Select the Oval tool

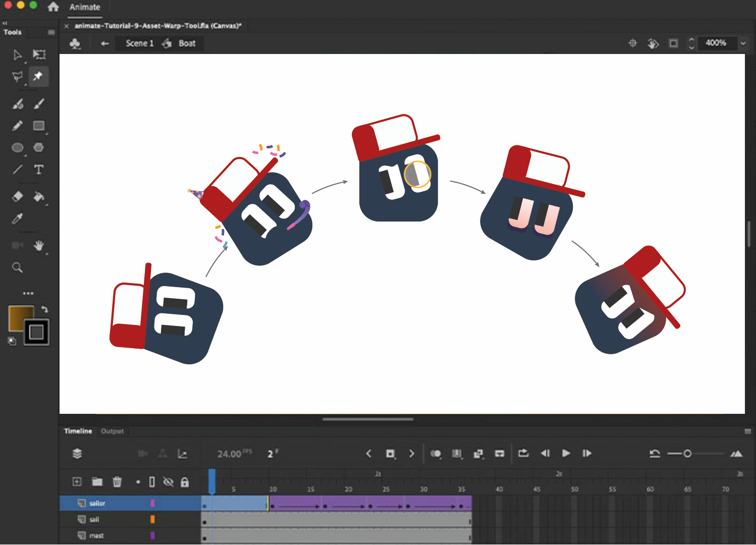(17, 147)
